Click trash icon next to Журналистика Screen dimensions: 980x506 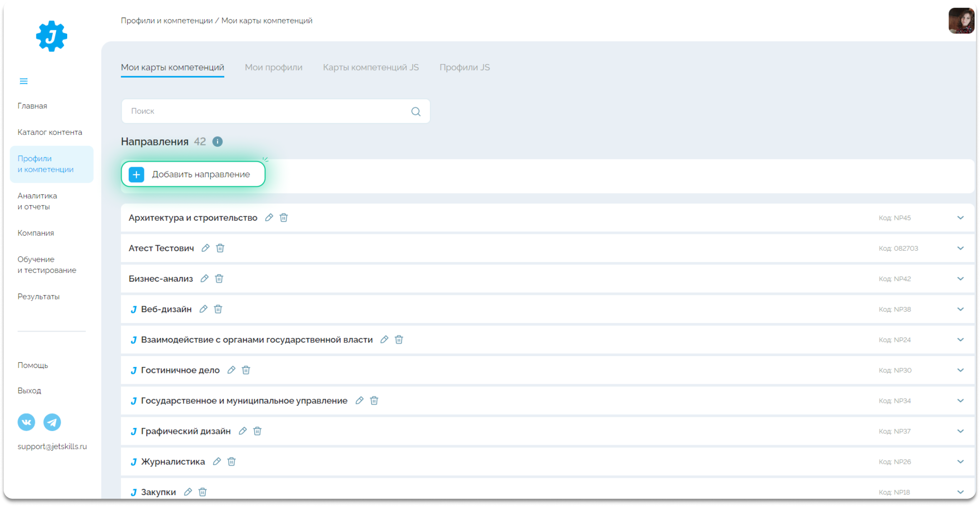pos(232,461)
